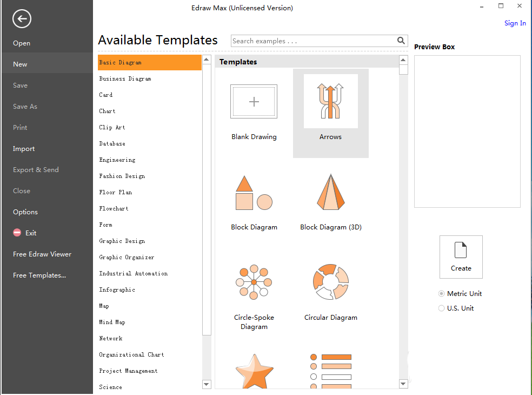Image resolution: width=532 pixels, height=395 pixels.
Task: Select the bulleted list template icon
Action: click(x=331, y=371)
